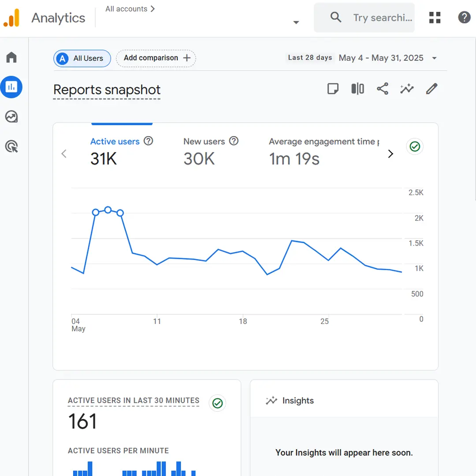Click the '04 May' date axis label

coord(78,325)
